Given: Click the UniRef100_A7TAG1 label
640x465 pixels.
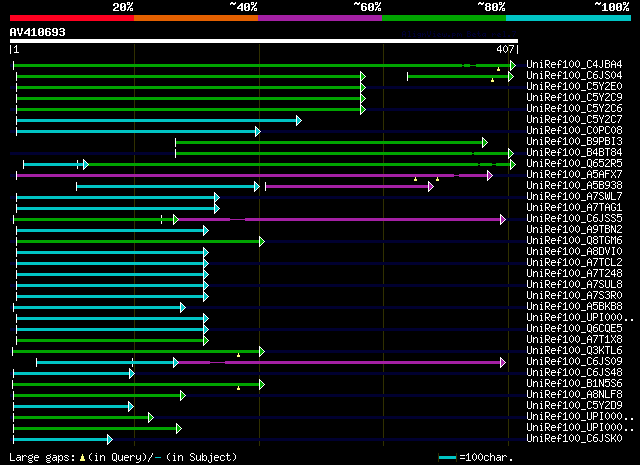Looking at the screenshot, I should point(574,208).
